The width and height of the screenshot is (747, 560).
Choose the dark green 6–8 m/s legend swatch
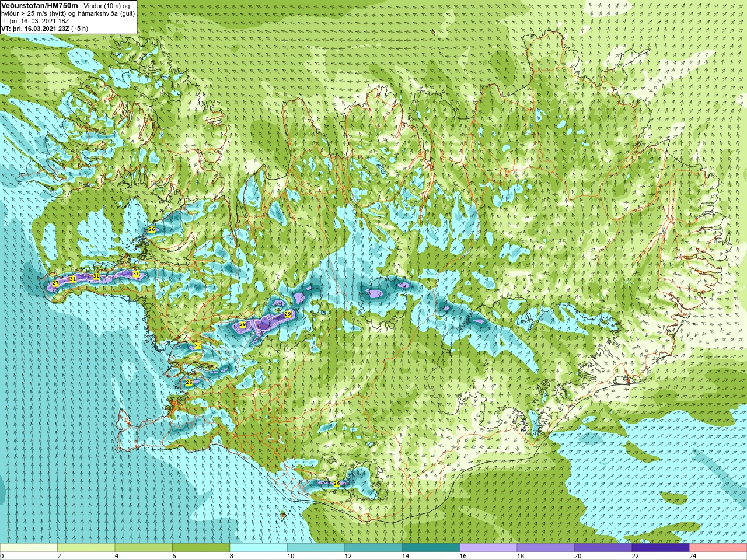tap(201, 548)
